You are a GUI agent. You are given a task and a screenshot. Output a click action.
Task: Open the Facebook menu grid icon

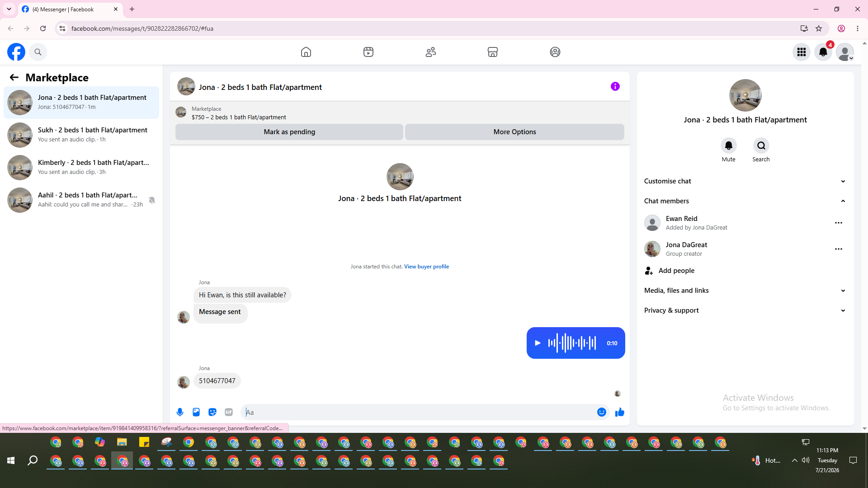click(802, 52)
